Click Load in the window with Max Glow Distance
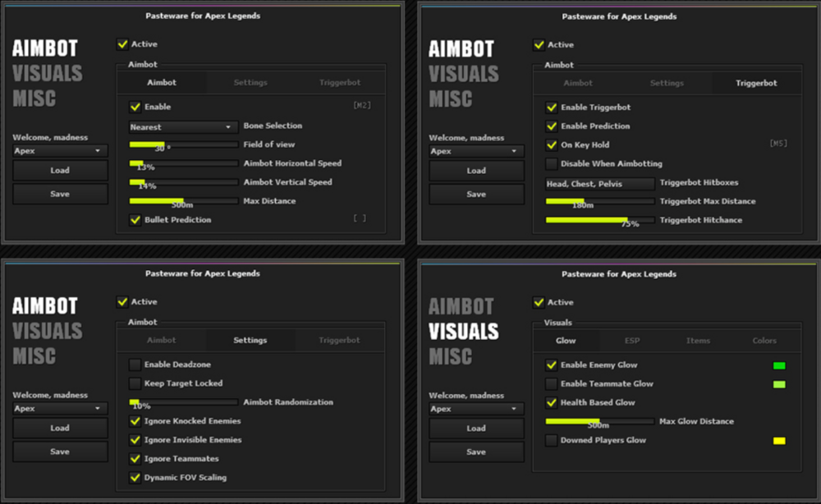Image resolution: width=821 pixels, height=504 pixels. 476,428
